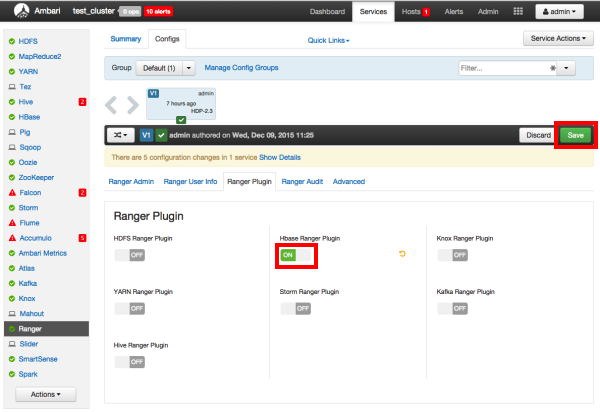Image resolution: width=600 pixels, height=412 pixels.
Task: Enable the YARN Ranger Plugin switch
Action: [130, 309]
